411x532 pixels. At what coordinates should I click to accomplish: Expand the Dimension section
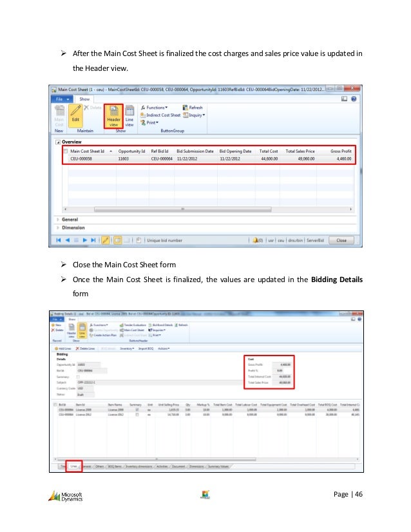58,227
